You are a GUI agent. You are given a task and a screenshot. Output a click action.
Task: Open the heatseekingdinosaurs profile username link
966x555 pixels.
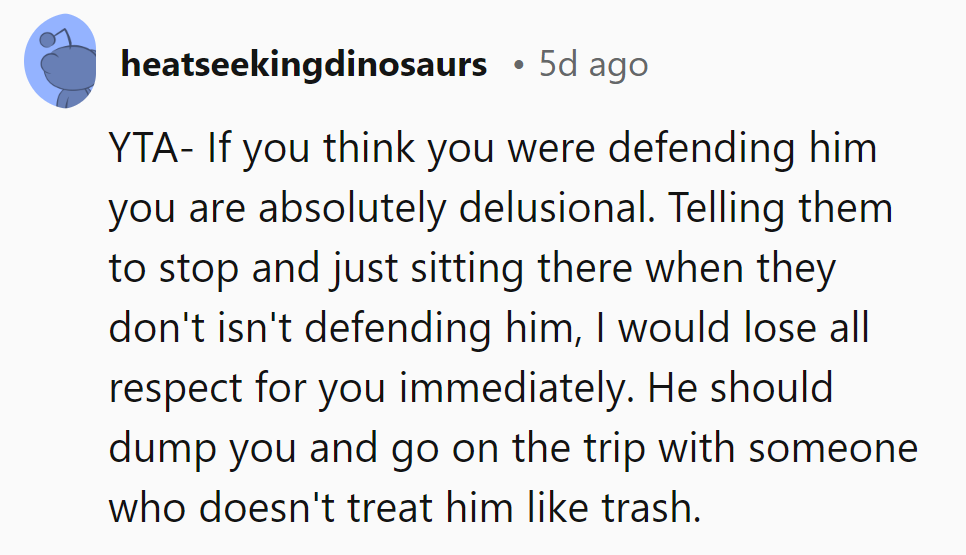click(x=303, y=66)
